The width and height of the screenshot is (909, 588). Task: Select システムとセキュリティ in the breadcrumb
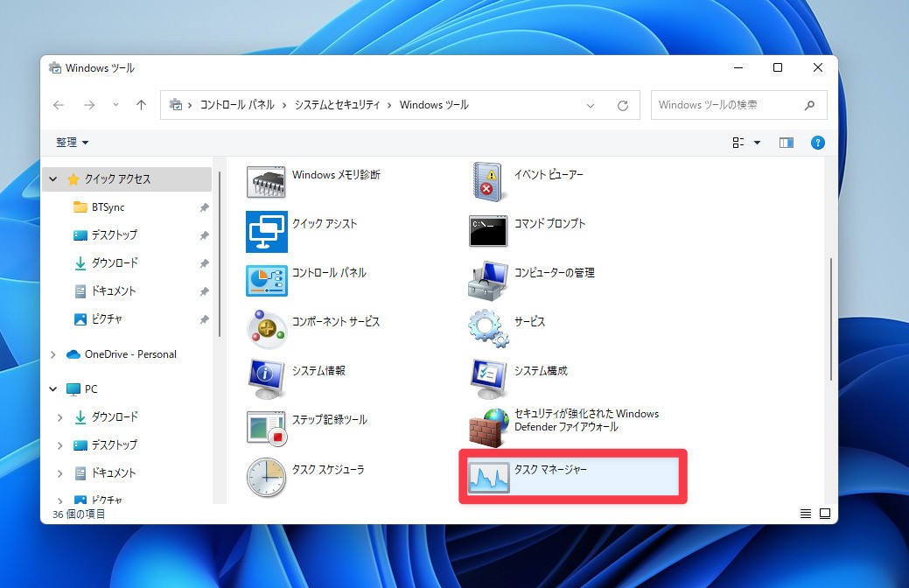click(337, 105)
